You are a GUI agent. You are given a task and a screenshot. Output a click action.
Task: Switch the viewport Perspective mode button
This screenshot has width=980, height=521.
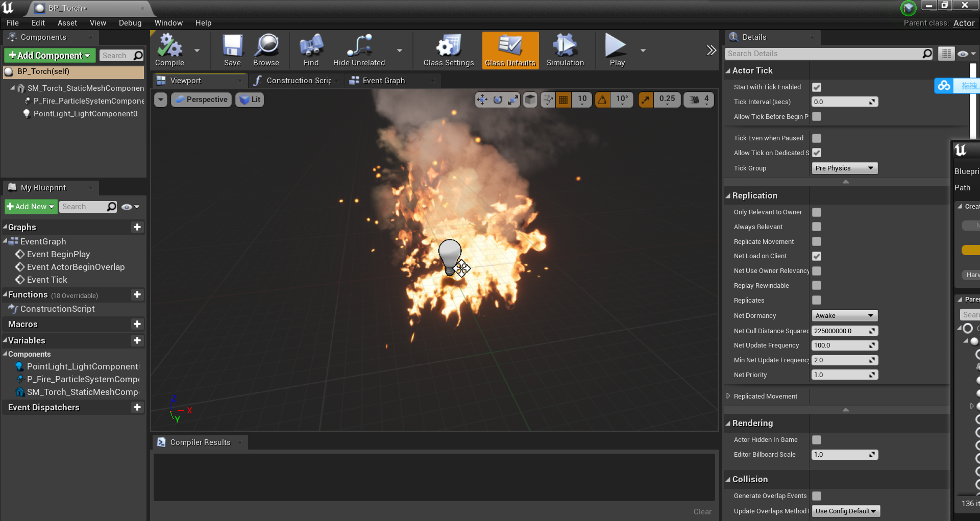(x=202, y=100)
